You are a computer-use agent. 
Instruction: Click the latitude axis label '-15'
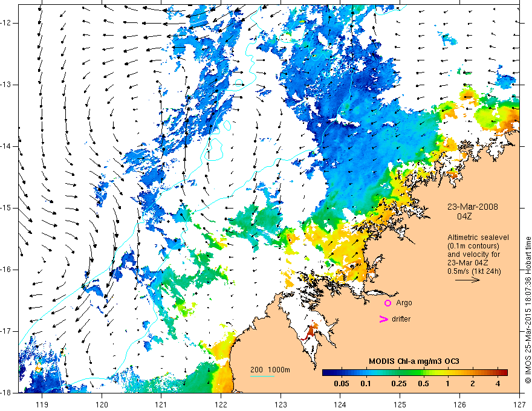[7, 208]
